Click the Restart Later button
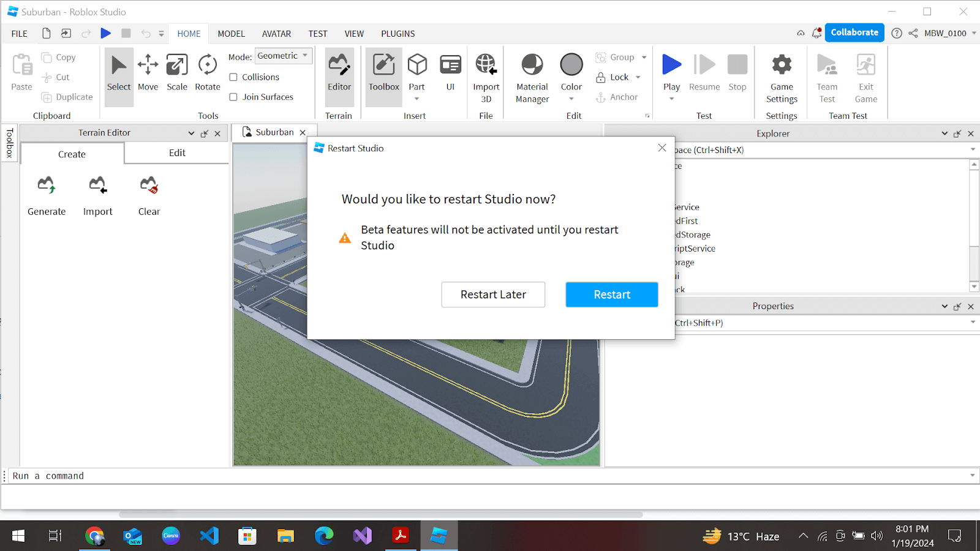Image resolution: width=980 pixels, height=551 pixels. [492, 294]
